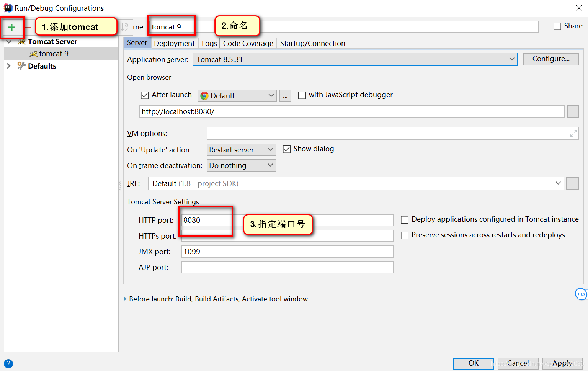Open the help question mark icon
The height and width of the screenshot is (371, 588).
pyautogui.click(x=8, y=364)
